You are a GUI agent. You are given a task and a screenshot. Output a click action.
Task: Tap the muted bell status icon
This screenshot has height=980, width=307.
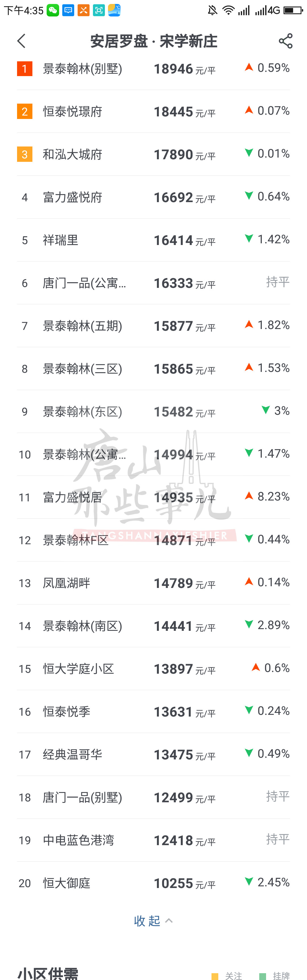[x=213, y=10]
